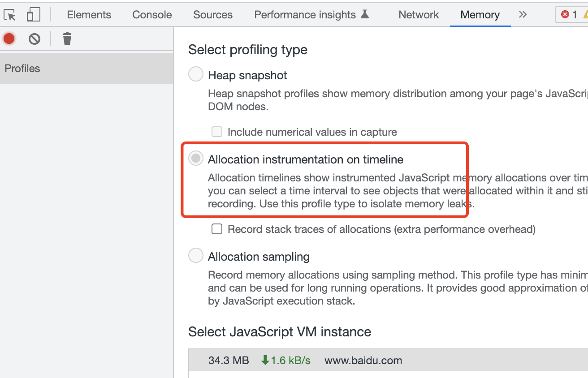Select the Allocation sampling radio button
Screen dimensions: 588x378
tap(196, 256)
